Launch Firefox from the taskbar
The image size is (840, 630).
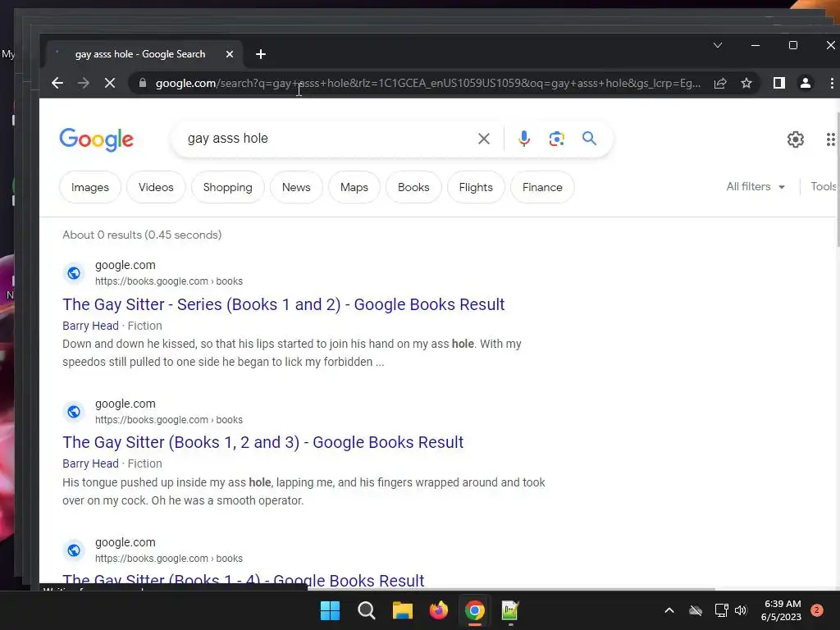[x=439, y=610]
